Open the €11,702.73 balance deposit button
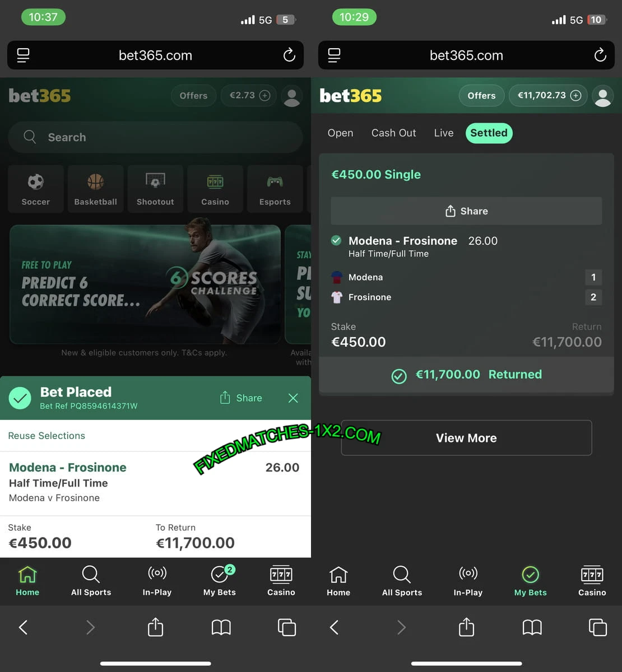 (x=548, y=96)
